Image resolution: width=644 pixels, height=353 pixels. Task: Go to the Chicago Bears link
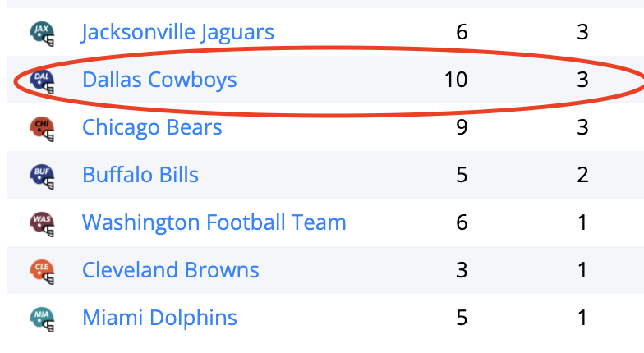tap(152, 127)
